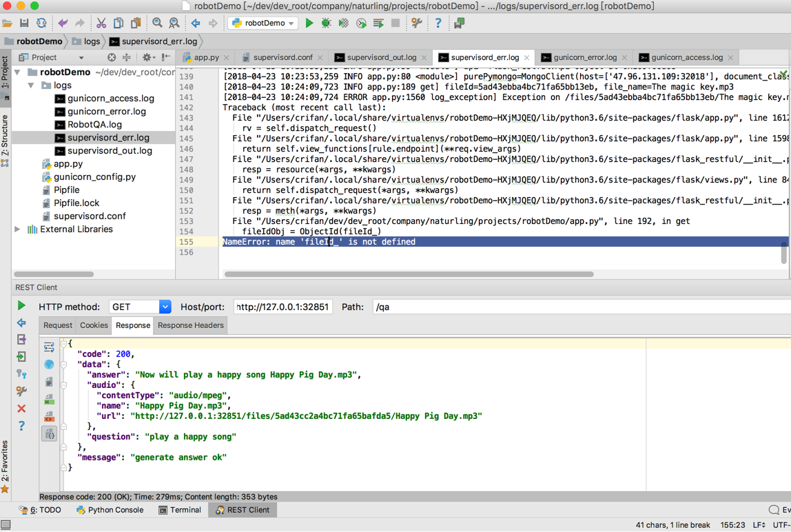Open the Project view selector dropdown
Image resolution: width=791 pixels, height=532 pixels.
51,57
